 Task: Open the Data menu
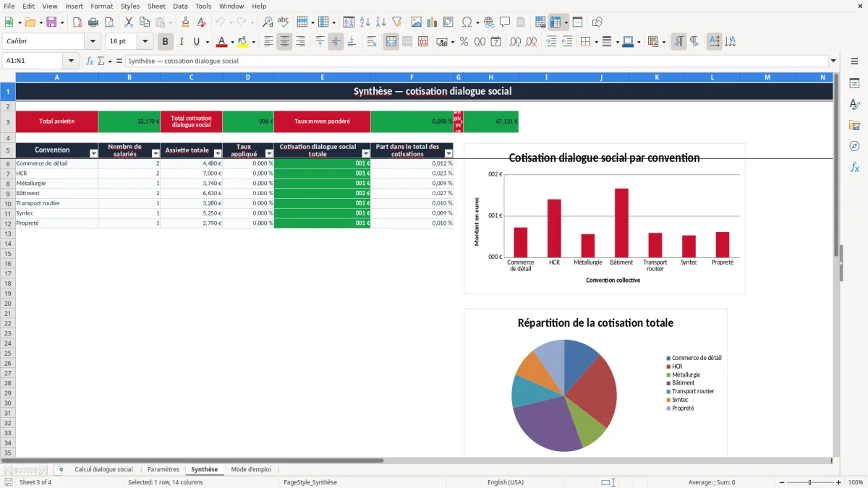pyautogui.click(x=180, y=6)
